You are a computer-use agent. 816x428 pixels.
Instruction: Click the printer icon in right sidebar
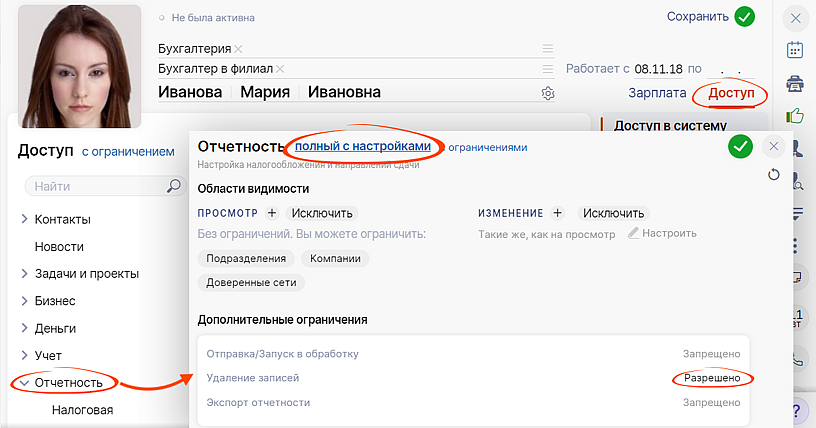796,82
